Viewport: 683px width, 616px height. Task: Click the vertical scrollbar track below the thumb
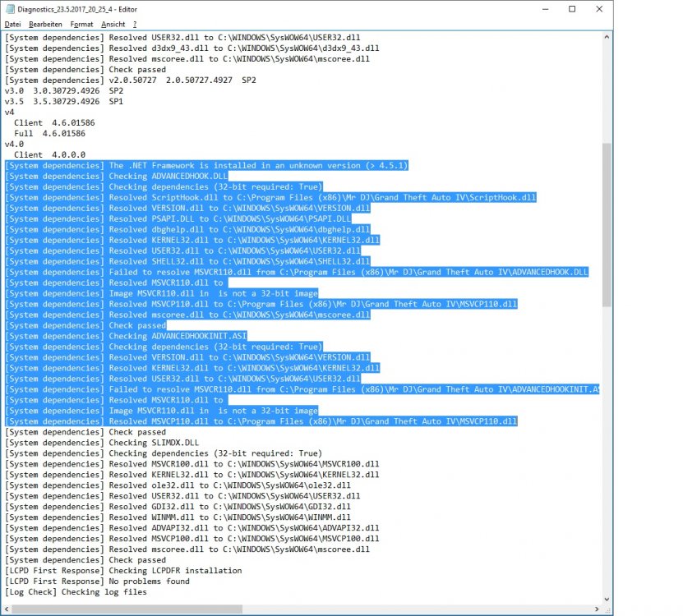[608, 411]
